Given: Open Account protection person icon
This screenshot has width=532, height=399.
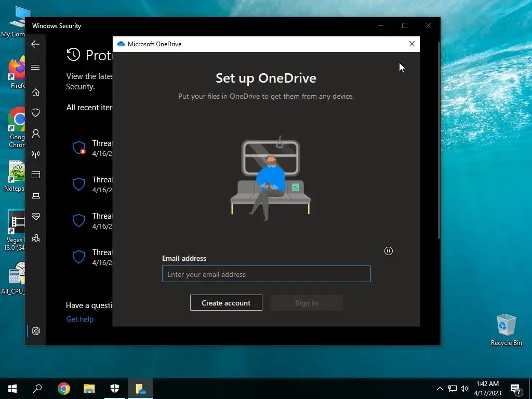Looking at the screenshot, I should pos(36,134).
